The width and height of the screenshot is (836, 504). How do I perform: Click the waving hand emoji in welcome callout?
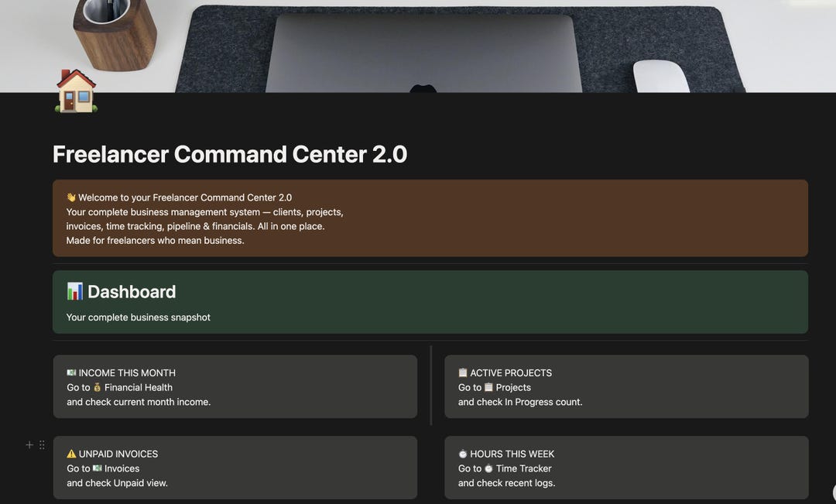pos(71,197)
